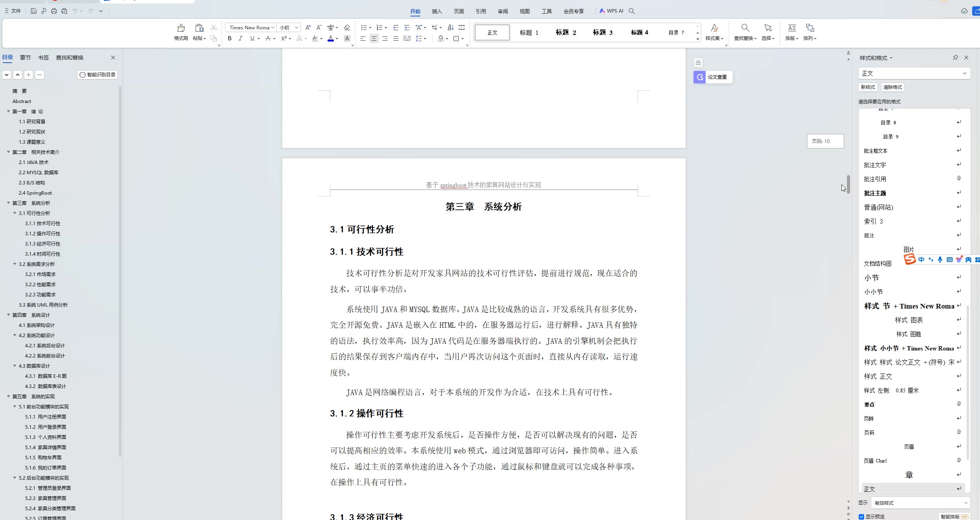Toggle the 显示预览 checkbox
Image resolution: width=980 pixels, height=520 pixels.
861,516
